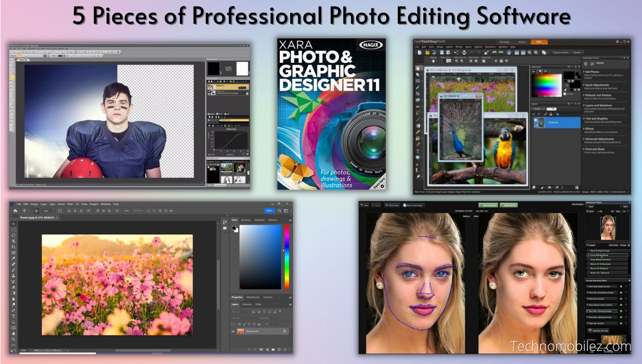Viewport: 642px width, 364px height.
Task: Open Photoshop's Filter menu
Action: 70,204
